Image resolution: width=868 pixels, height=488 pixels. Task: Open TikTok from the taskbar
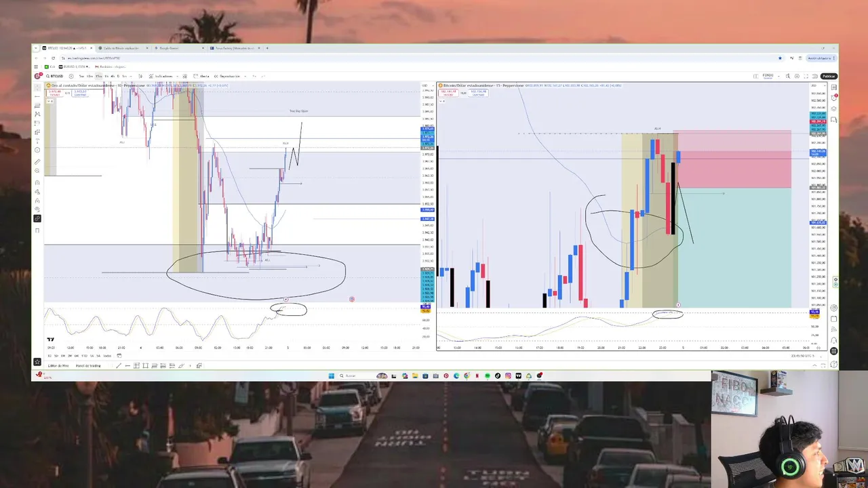(x=498, y=375)
